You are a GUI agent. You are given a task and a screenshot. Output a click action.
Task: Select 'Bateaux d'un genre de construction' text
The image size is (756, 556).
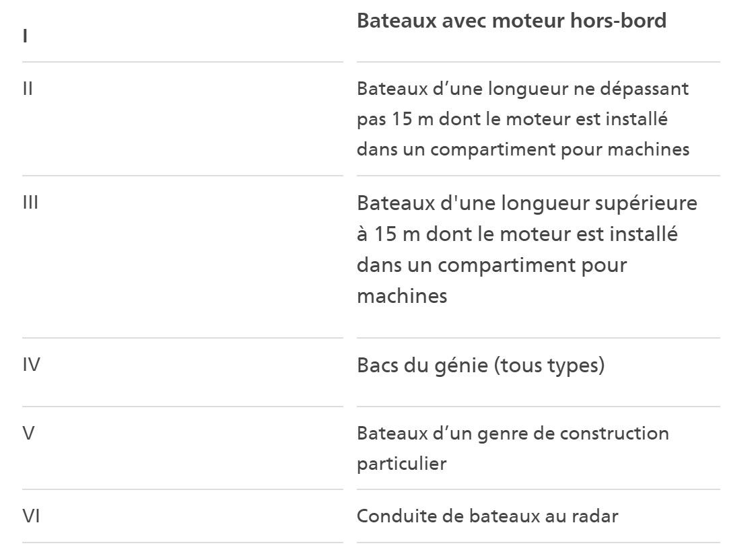(x=512, y=433)
